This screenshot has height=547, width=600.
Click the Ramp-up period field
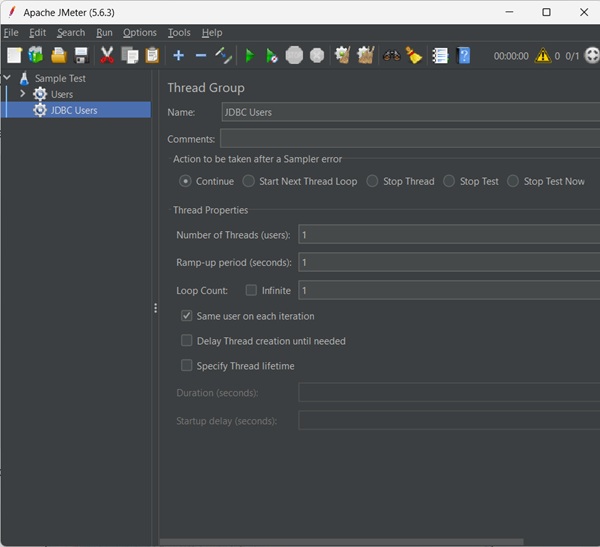pos(449,262)
